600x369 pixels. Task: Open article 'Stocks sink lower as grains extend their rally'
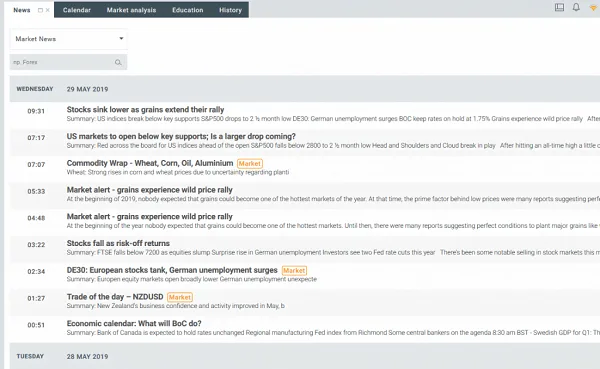point(145,109)
